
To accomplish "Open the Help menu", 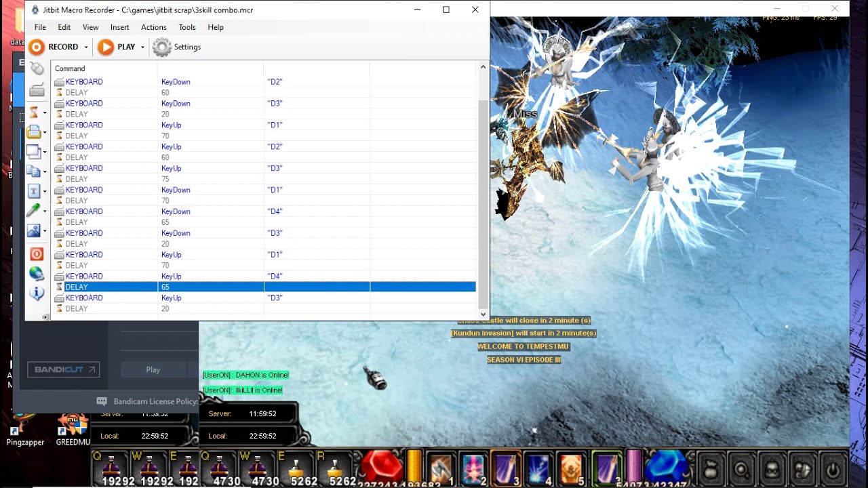I will point(216,27).
